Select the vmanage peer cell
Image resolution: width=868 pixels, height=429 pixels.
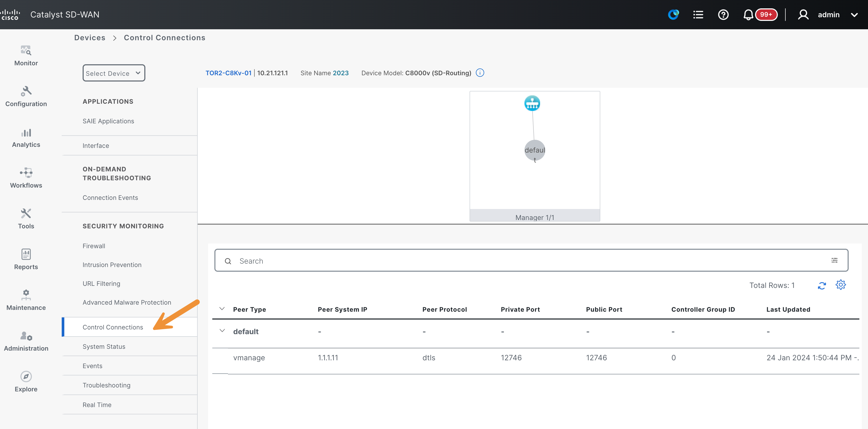(x=249, y=358)
